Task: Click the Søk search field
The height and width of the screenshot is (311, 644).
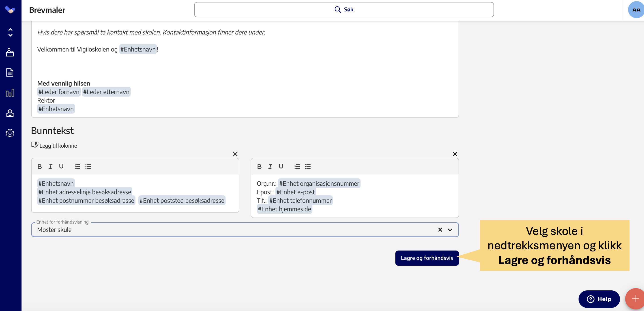Action: [344, 10]
